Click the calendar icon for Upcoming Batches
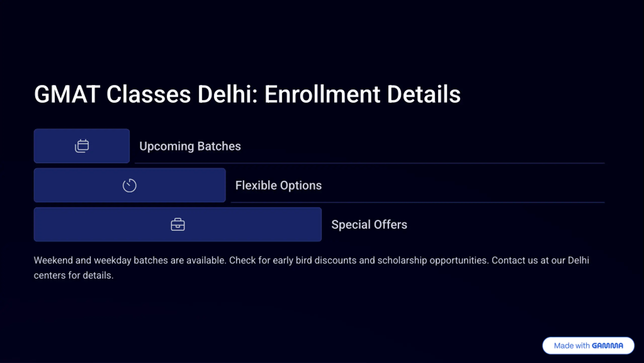Screen dimensions: 644x363 click(x=82, y=146)
